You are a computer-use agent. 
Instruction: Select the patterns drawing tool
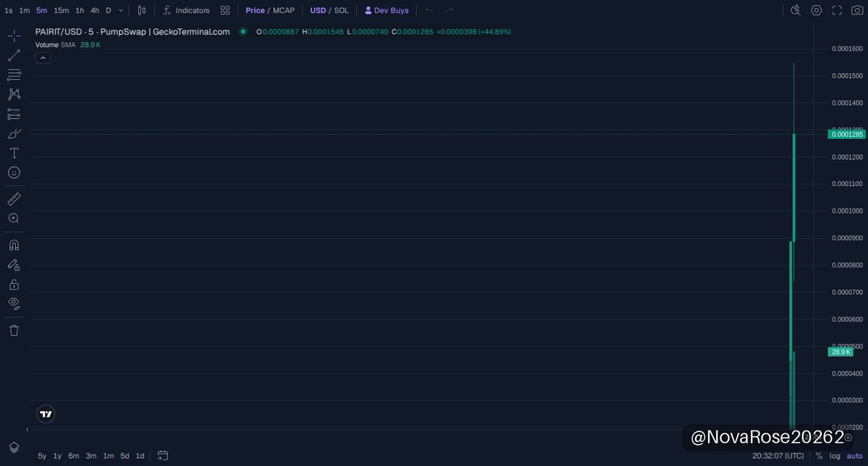(x=14, y=94)
